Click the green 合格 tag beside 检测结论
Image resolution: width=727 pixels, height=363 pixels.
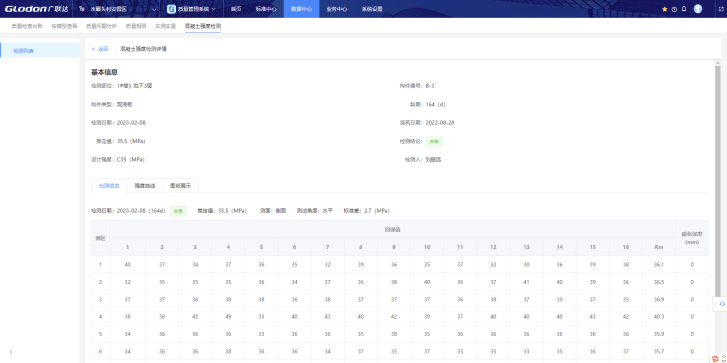pos(433,141)
